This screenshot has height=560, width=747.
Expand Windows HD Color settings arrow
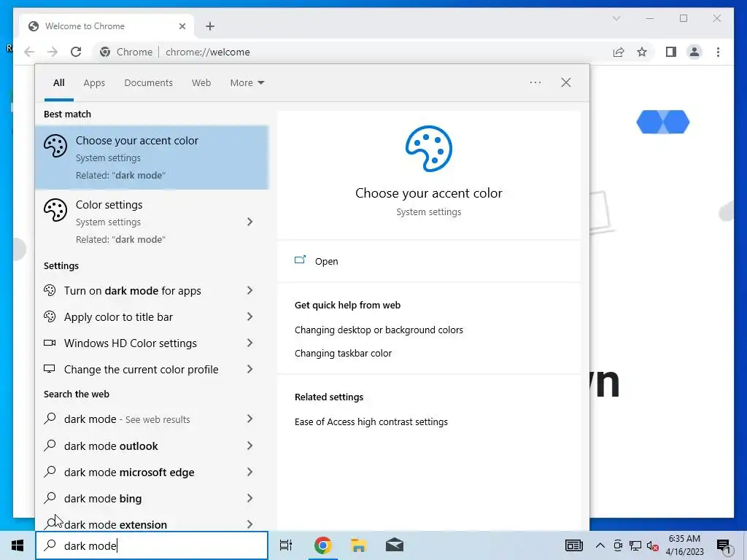tap(250, 343)
